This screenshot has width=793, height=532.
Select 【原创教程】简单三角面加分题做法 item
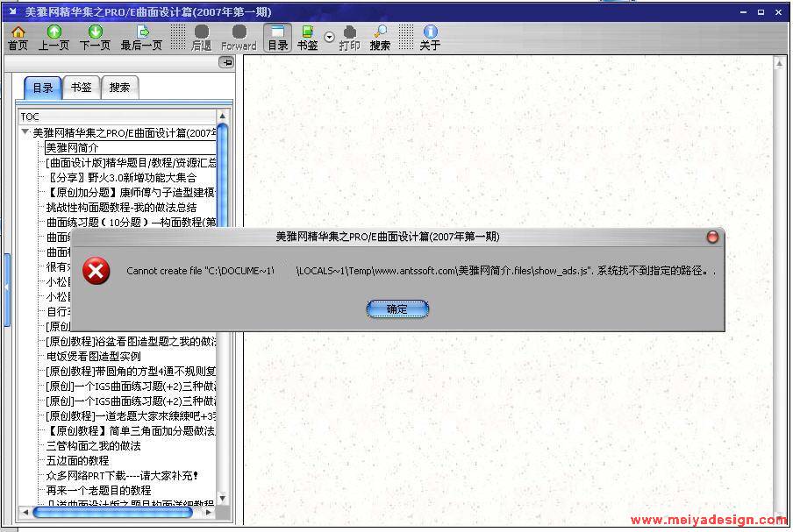point(131,431)
